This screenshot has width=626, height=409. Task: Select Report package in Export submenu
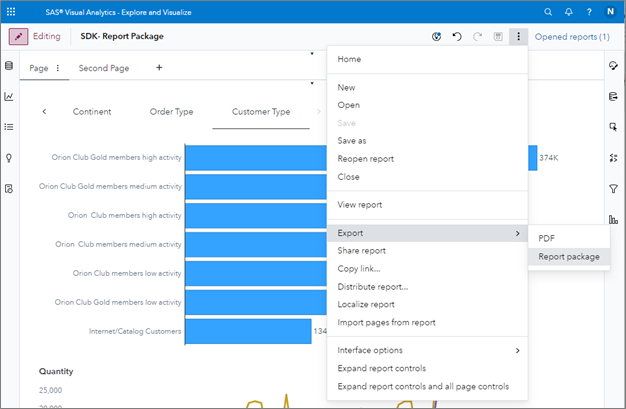pyautogui.click(x=568, y=256)
